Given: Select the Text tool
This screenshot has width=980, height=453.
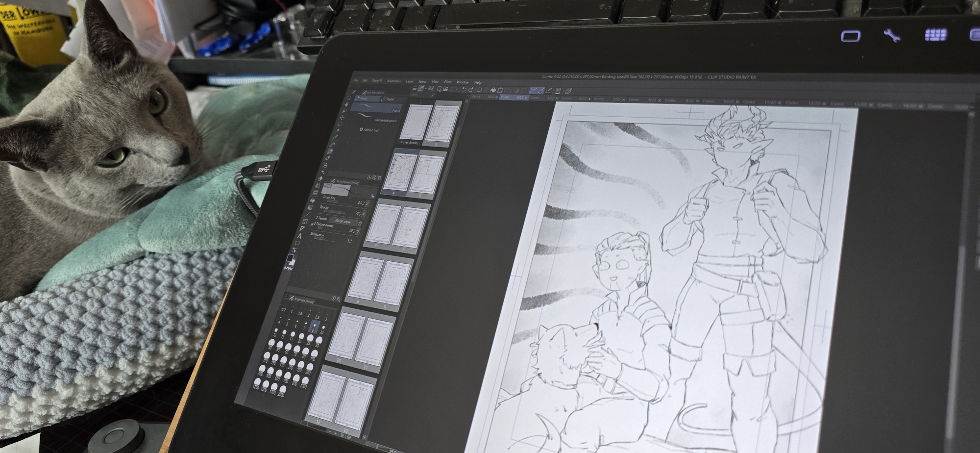Looking at the screenshot, I should point(299,236).
